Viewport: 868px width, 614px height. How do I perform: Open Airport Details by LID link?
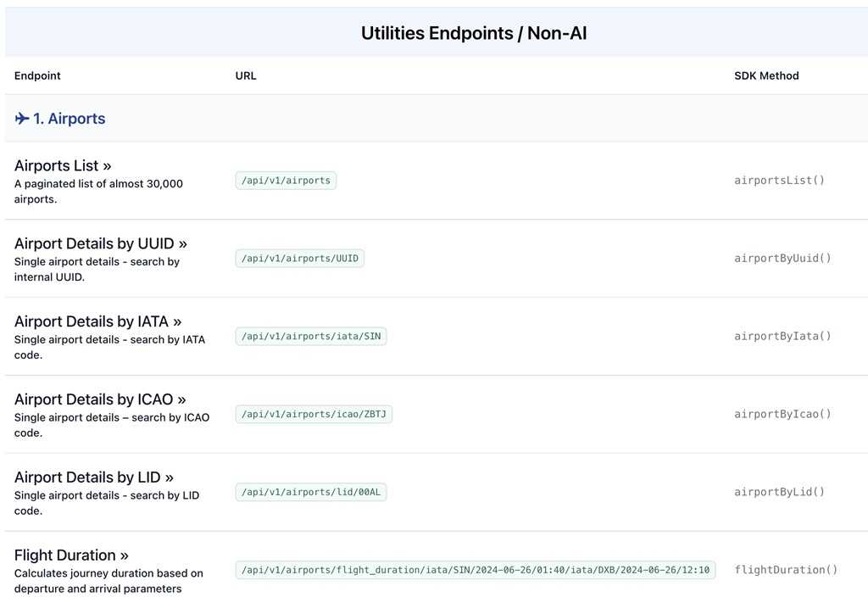click(93, 477)
